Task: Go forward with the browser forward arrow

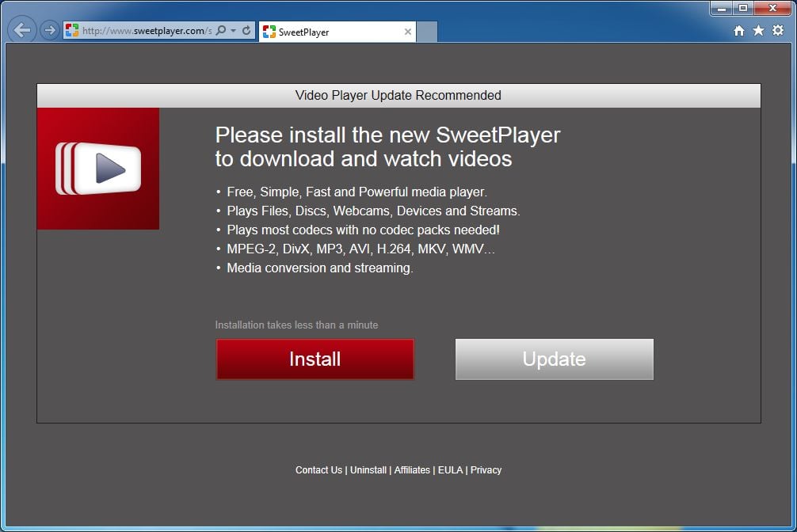Action: tap(49, 31)
